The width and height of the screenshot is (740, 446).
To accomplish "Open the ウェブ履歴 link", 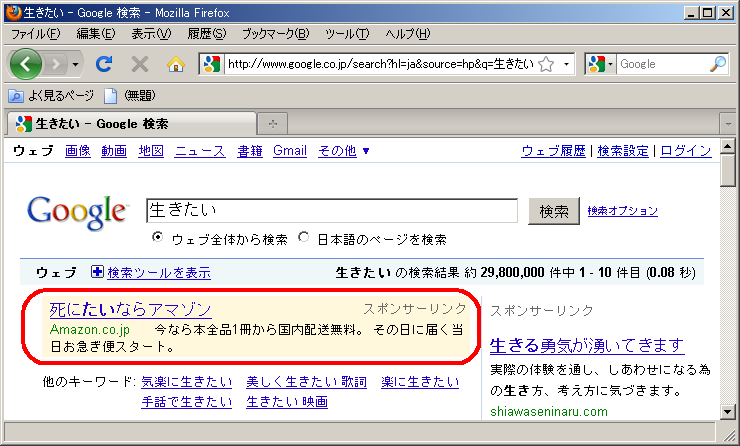I will point(553,151).
